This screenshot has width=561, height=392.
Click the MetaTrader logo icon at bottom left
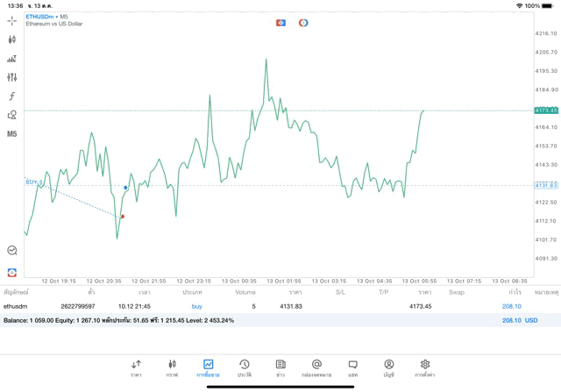11,273
